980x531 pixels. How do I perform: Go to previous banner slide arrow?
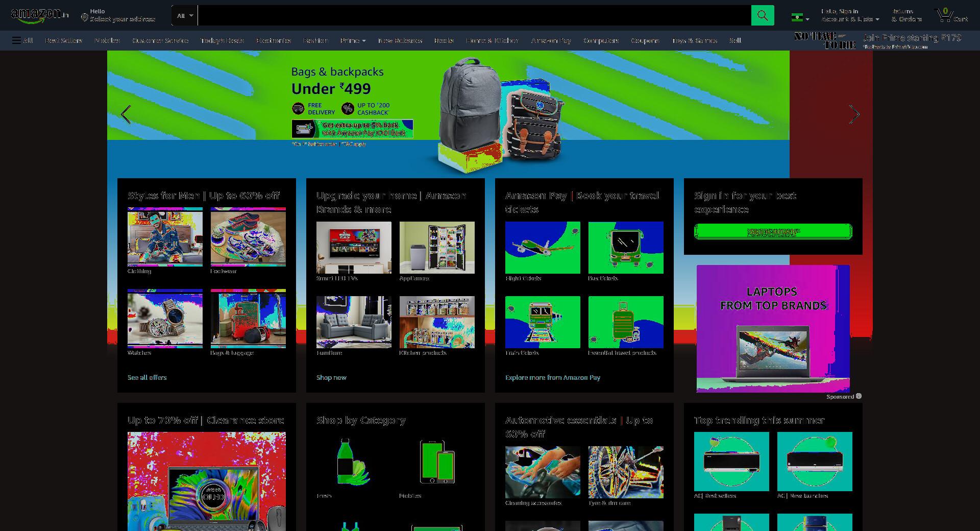pos(126,114)
